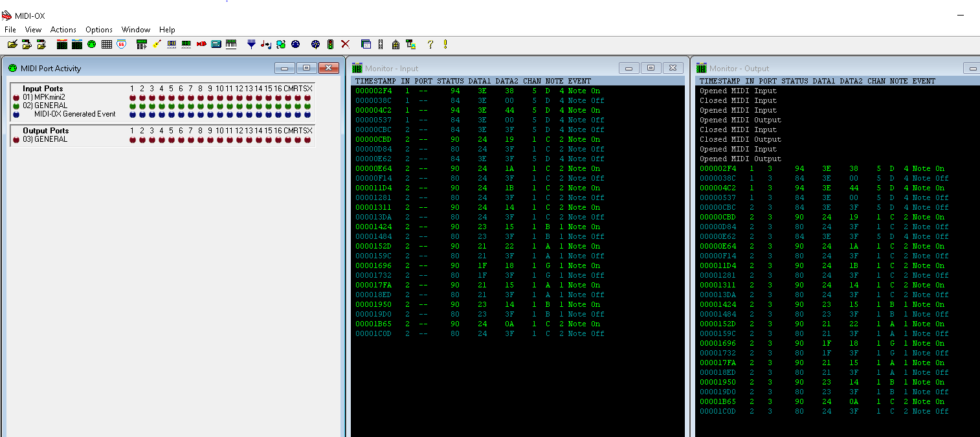Minimize the MIDI Port Activity window
Screen dimensions: 980x437
[284, 68]
